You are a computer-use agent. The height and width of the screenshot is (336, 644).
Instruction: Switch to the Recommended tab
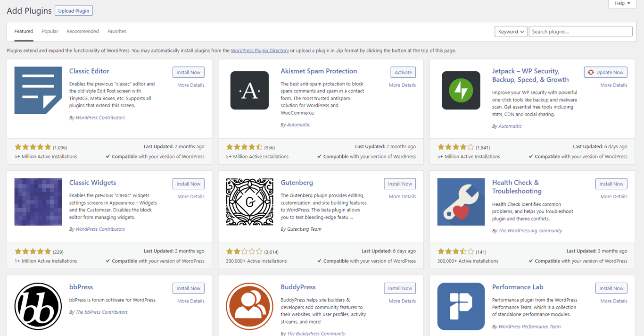(83, 31)
